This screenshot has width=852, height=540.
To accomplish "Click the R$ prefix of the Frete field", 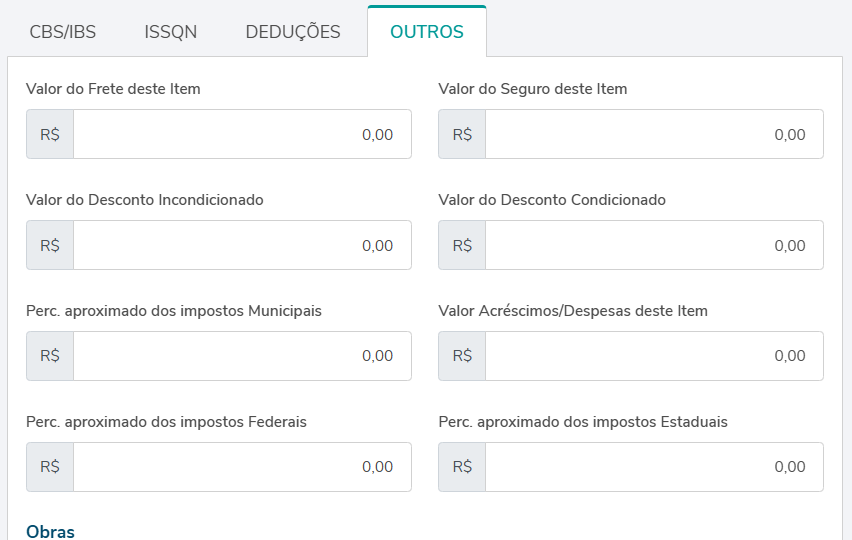I will click(50, 135).
